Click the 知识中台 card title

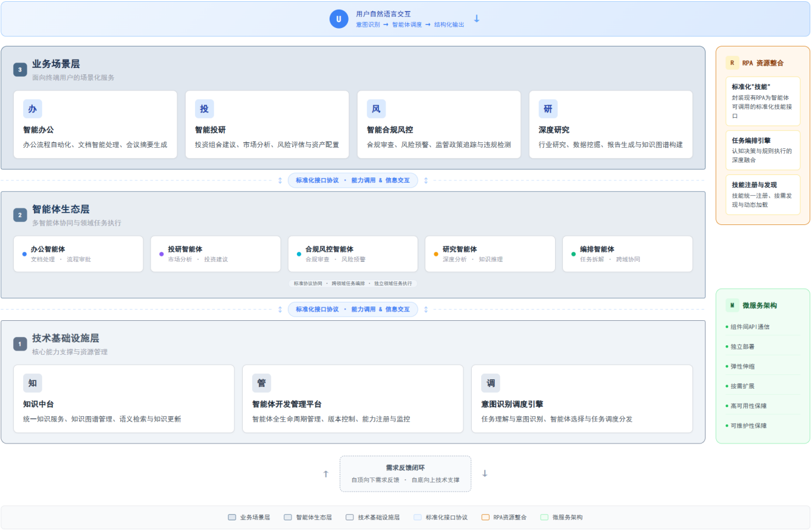click(x=39, y=404)
